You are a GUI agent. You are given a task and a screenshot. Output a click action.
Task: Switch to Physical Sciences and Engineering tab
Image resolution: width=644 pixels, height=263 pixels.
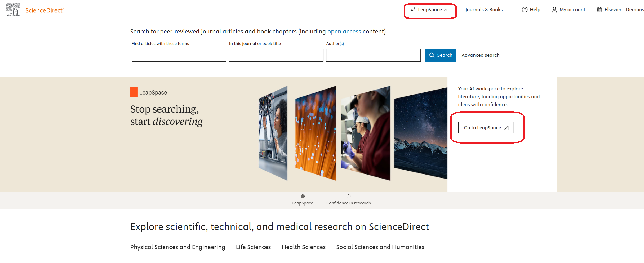178,247
